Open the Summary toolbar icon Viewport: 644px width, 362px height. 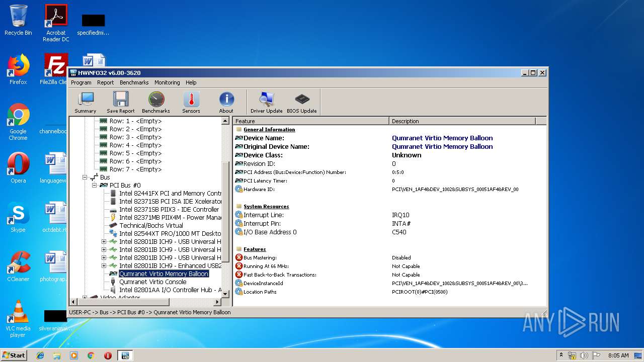[86, 103]
